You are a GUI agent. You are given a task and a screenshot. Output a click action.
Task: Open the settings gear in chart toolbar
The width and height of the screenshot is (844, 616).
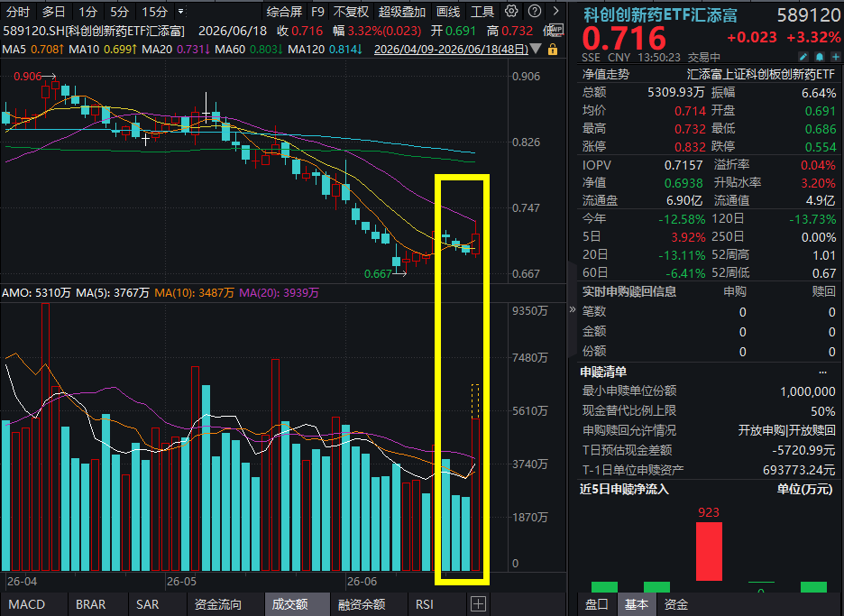click(511, 11)
